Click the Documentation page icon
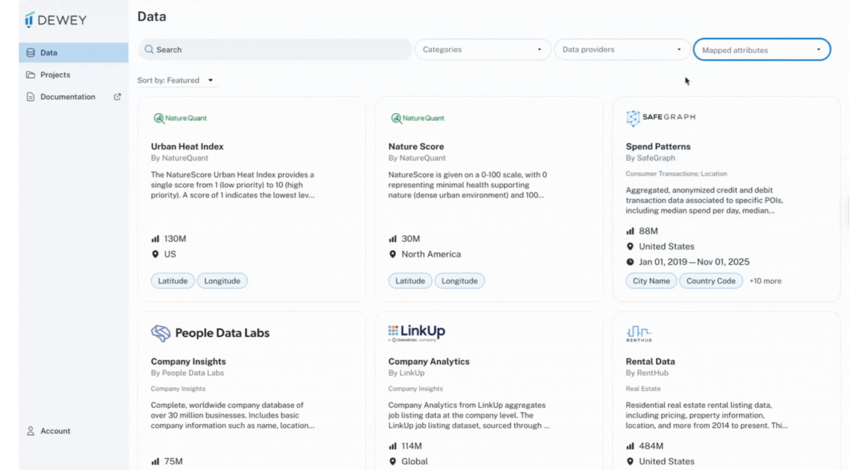Image resolution: width=868 pixels, height=470 pixels. point(31,97)
